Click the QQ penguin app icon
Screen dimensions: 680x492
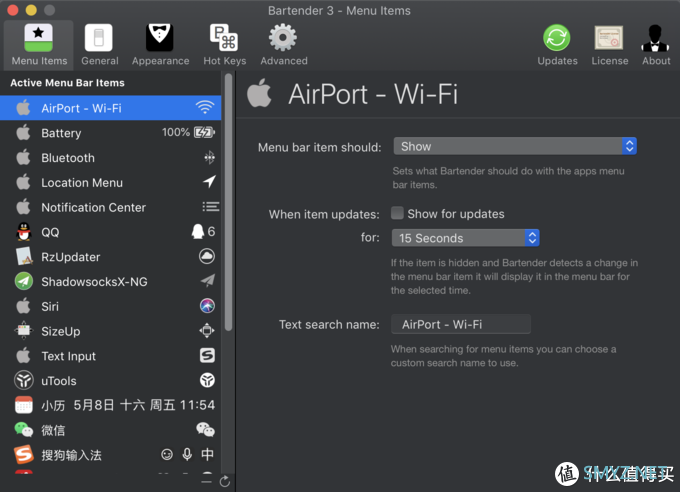(x=24, y=232)
